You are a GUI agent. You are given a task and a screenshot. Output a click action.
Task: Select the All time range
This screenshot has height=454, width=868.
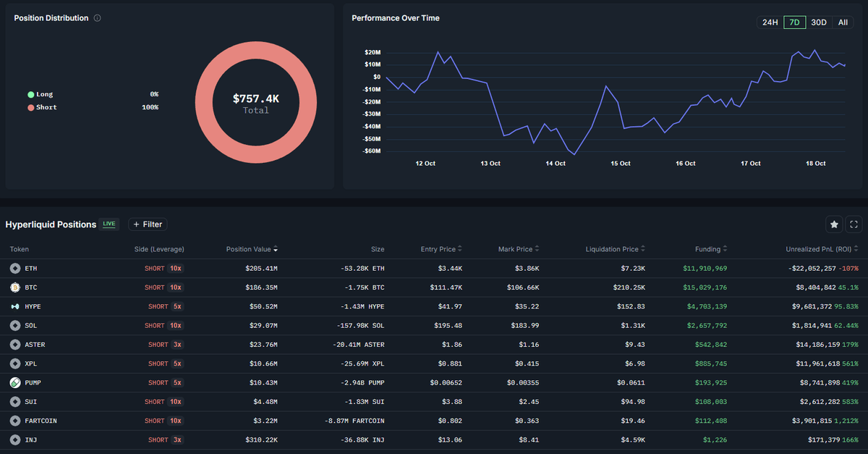843,22
